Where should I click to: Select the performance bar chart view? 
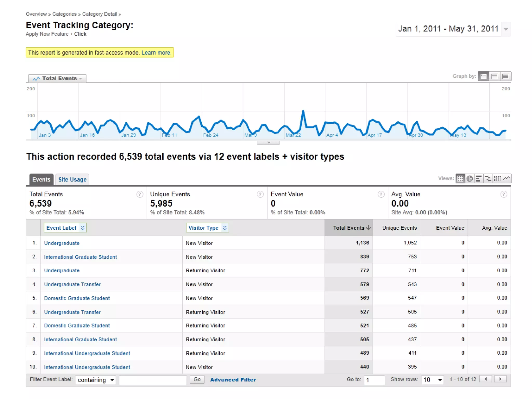point(478,178)
